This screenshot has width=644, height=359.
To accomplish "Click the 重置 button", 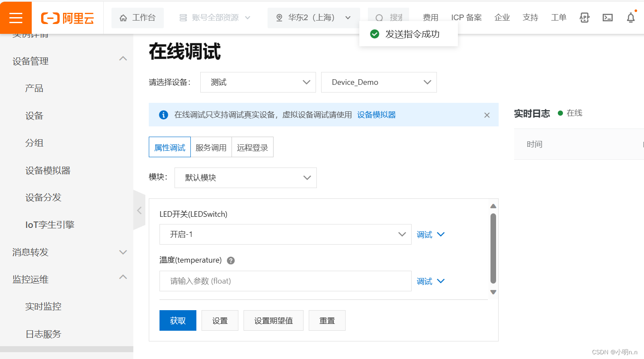I will point(327,320).
